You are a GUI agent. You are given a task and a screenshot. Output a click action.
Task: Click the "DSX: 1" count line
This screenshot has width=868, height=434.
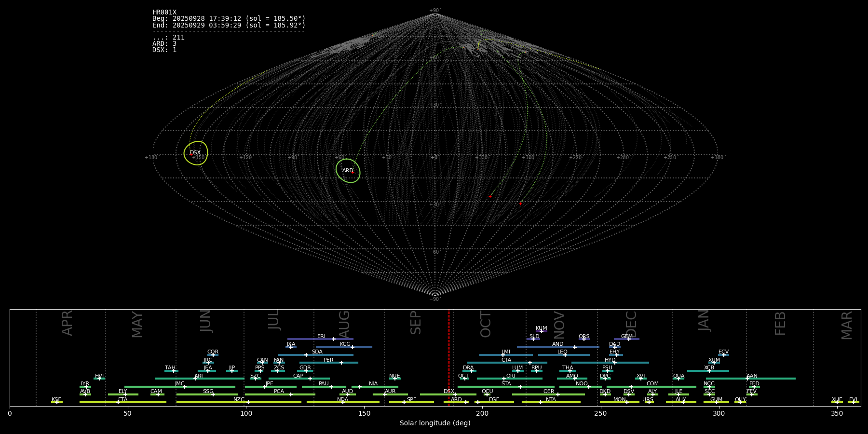(x=164, y=50)
